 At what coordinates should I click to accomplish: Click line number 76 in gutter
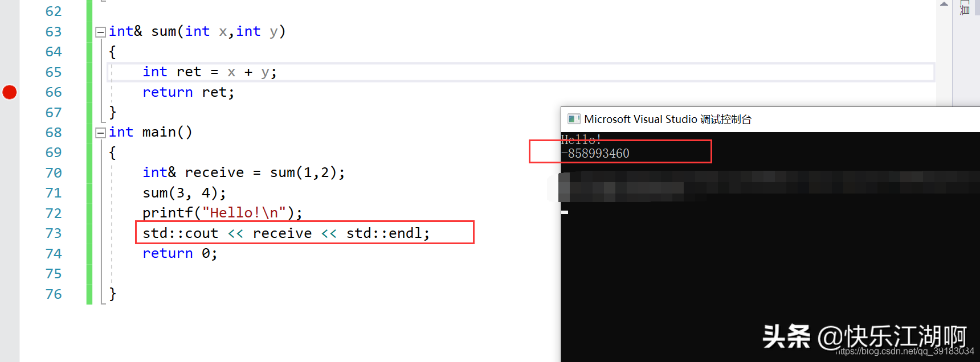click(x=54, y=294)
